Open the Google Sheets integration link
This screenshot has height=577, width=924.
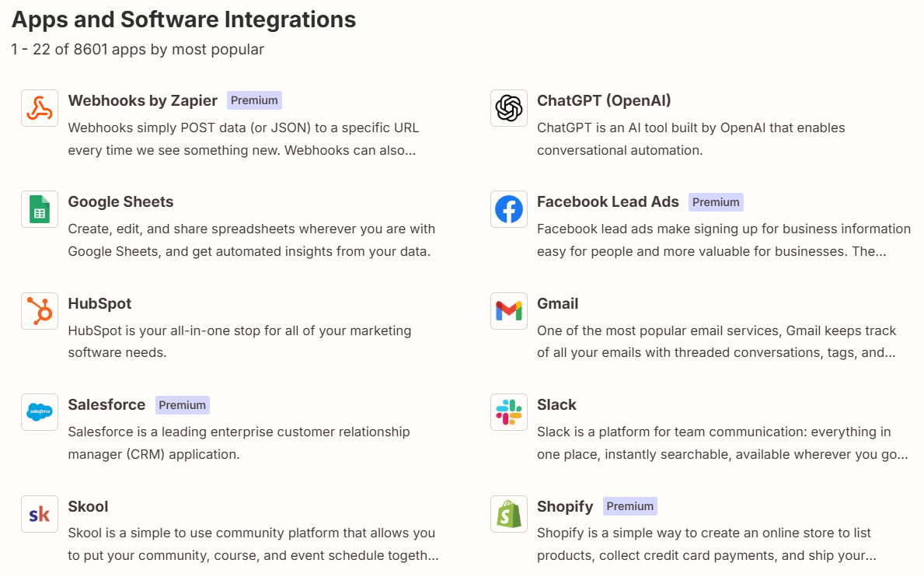pyautogui.click(x=120, y=201)
